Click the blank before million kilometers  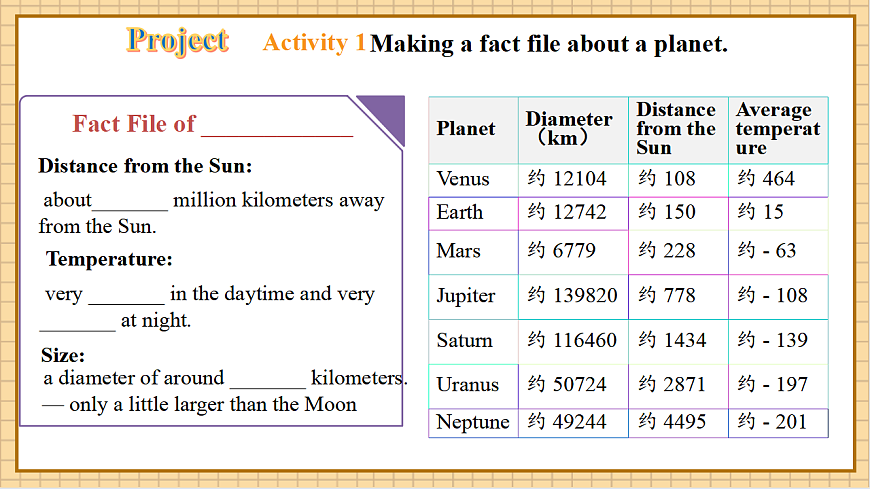[x=130, y=201]
